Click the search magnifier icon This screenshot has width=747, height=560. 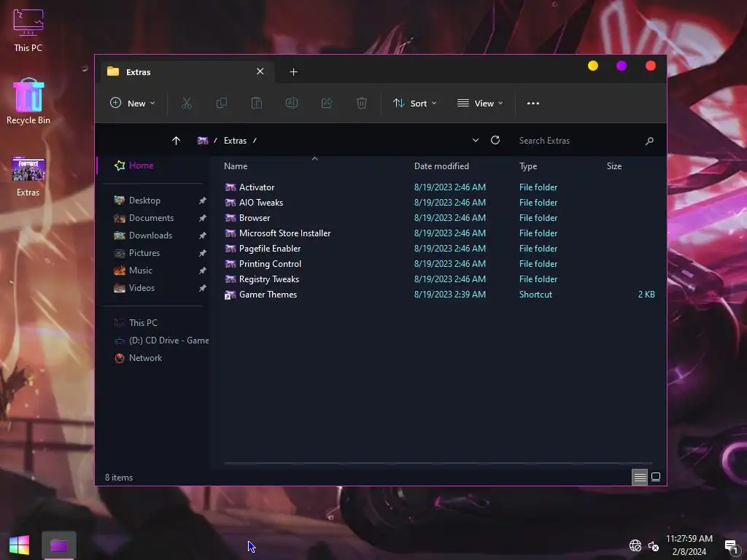[x=649, y=141]
